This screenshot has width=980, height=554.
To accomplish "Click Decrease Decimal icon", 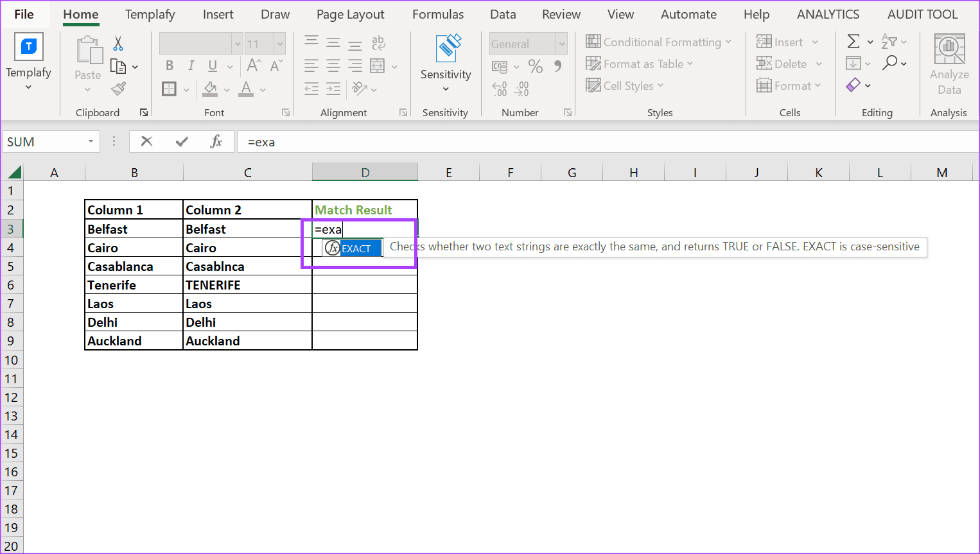I will (x=521, y=89).
